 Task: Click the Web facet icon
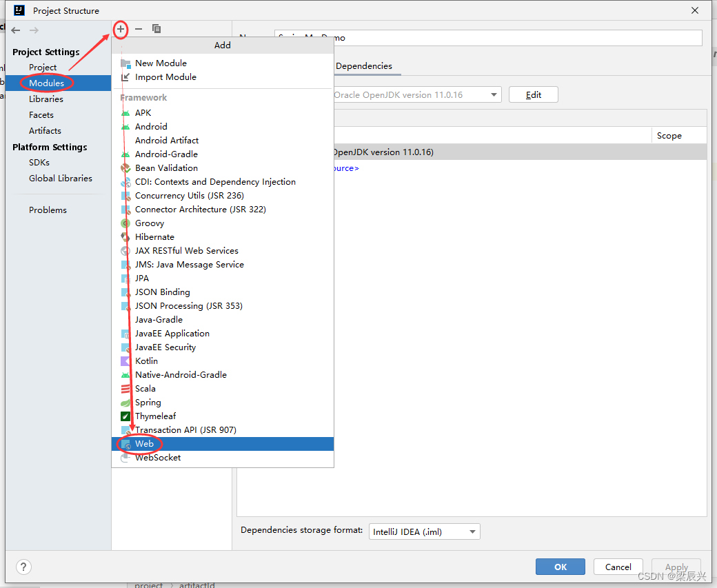tap(125, 444)
